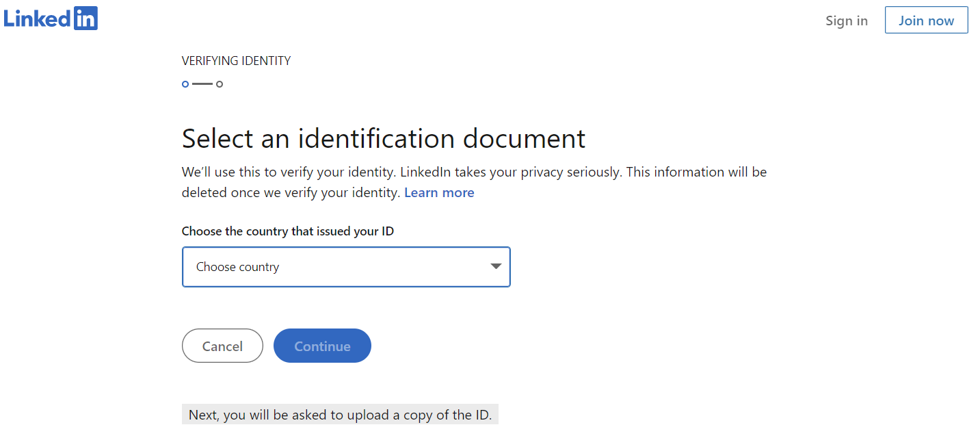Click the progress line between step circles
This screenshot has height=438, width=980.
(x=202, y=84)
